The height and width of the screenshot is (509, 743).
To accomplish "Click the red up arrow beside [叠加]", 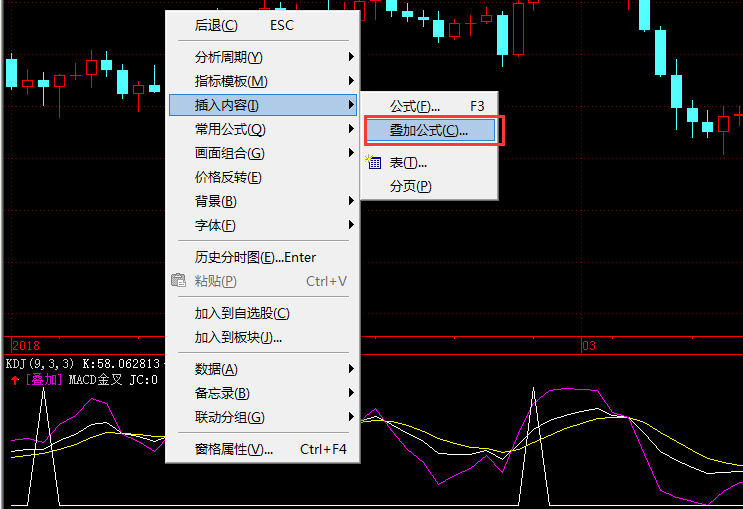I will coord(15,380).
